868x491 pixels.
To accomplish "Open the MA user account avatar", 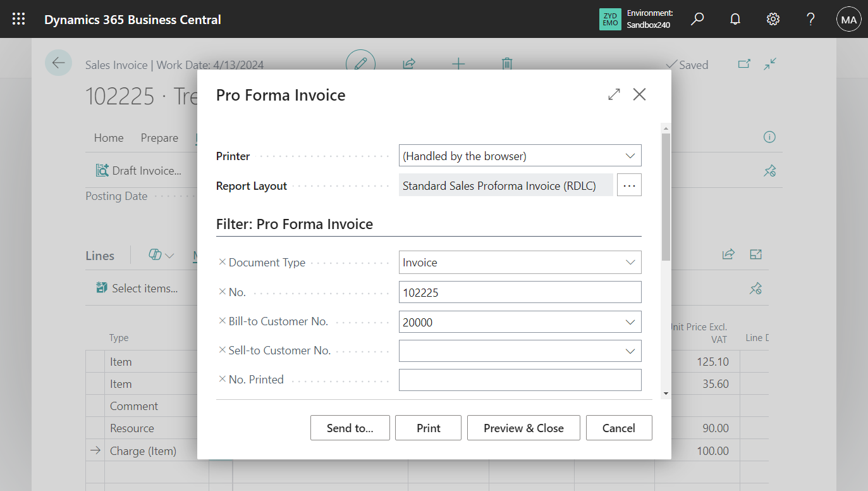I will point(848,19).
